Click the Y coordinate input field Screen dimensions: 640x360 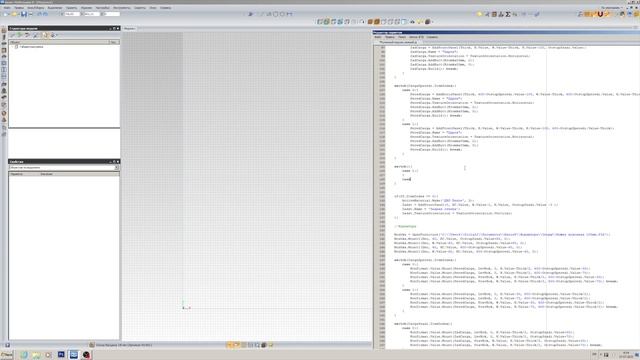pos(92,14)
